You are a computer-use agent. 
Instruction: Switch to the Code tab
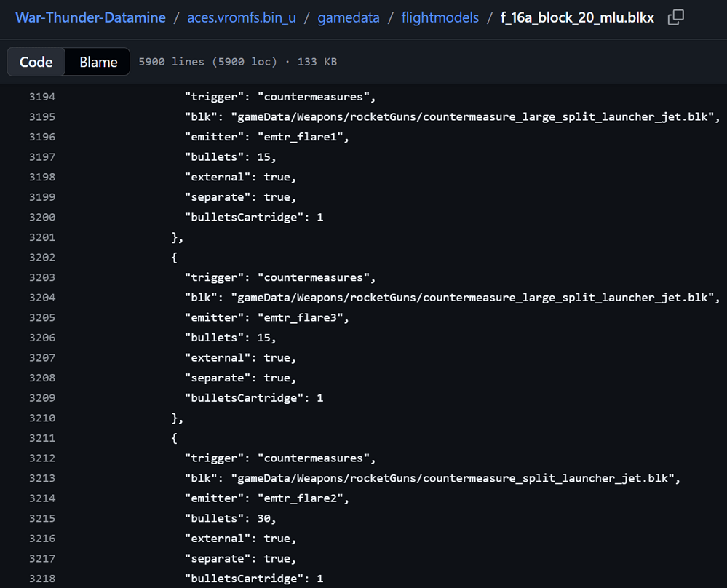click(x=36, y=62)
